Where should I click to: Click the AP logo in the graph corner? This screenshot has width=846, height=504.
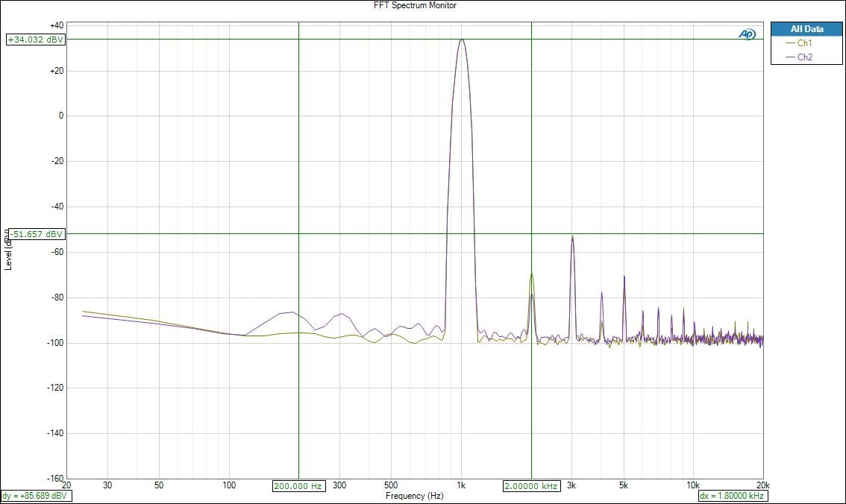(x=747, y=34)
